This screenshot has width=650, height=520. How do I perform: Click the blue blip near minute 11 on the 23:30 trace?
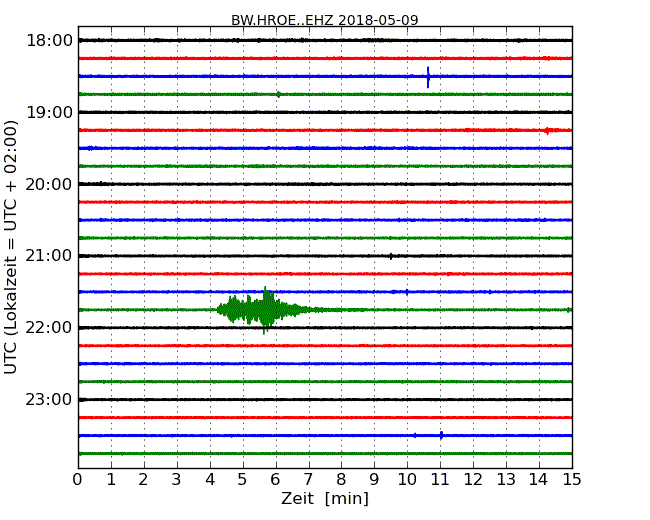click(x=441, y=435)
